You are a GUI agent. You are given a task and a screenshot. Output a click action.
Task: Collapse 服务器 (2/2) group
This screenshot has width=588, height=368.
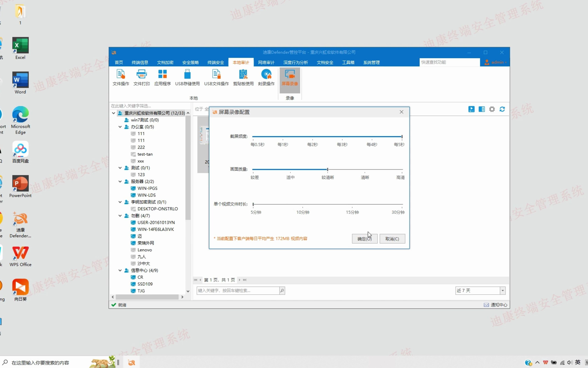coord(120,181)
